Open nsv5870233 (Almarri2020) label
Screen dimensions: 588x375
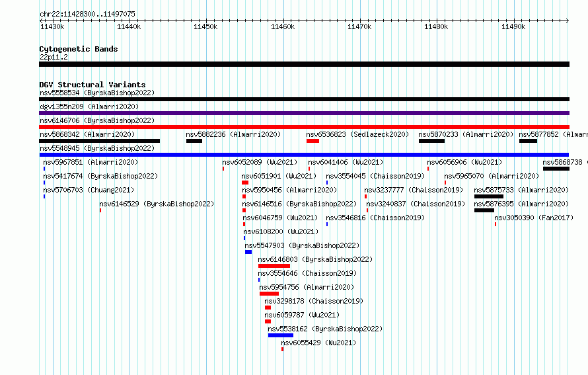466,134
